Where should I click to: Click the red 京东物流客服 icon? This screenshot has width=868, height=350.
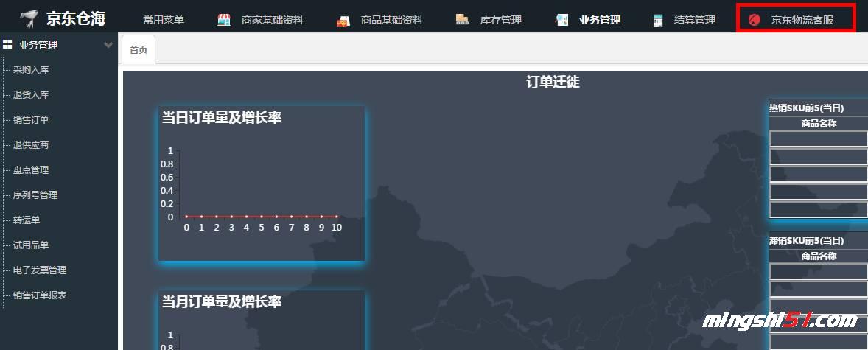click(754, 20)
